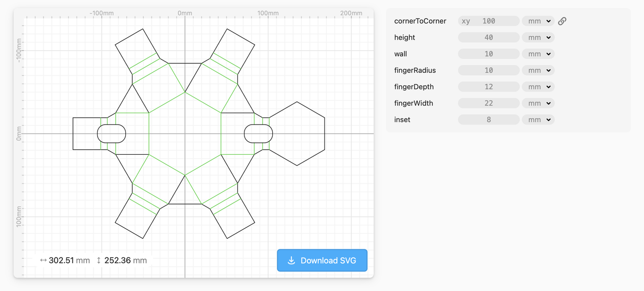644x291 pixels.
Task: Open the fingerDepth unit dropdown
Action: coord(538,86)
